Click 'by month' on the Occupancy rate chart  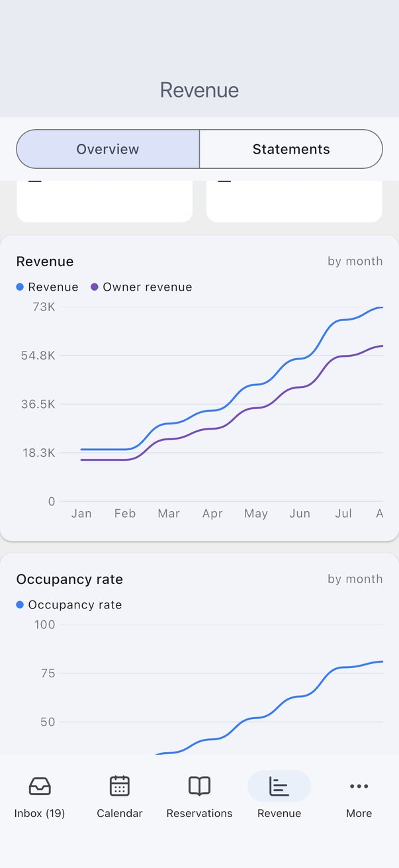[355, 579]
